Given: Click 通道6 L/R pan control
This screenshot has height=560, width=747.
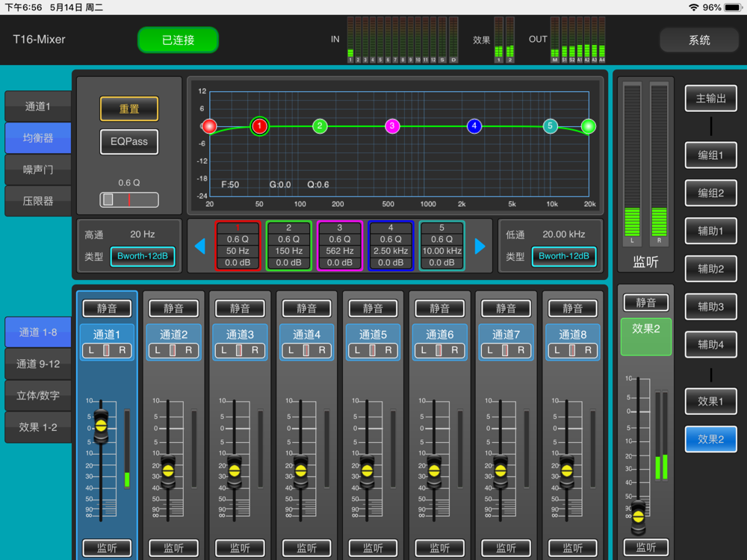Looking at the screenshot, I should click(439, 350).
